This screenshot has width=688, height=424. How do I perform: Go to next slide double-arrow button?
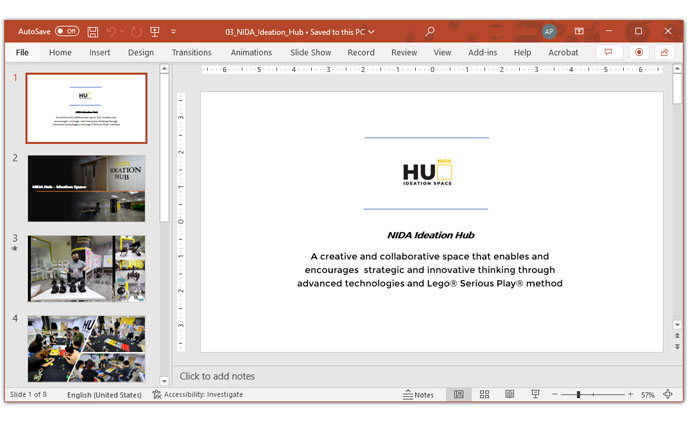[x=677, y=346]
